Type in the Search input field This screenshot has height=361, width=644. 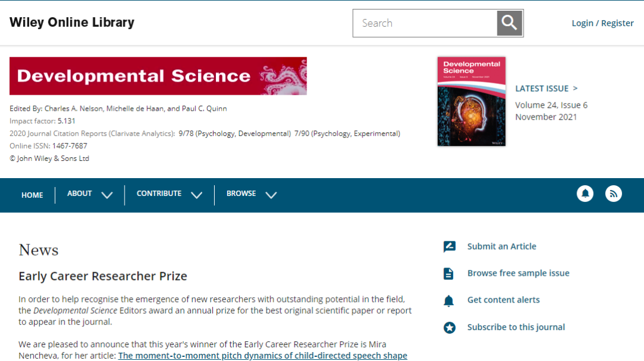pyautogui.click(x=425, y=23)
